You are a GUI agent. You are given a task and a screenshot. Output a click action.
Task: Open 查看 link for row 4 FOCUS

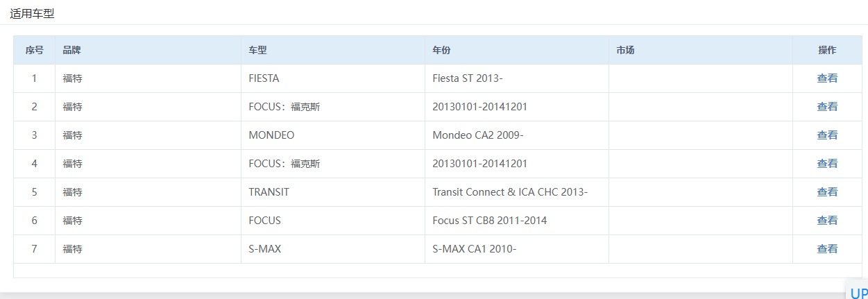827,164
